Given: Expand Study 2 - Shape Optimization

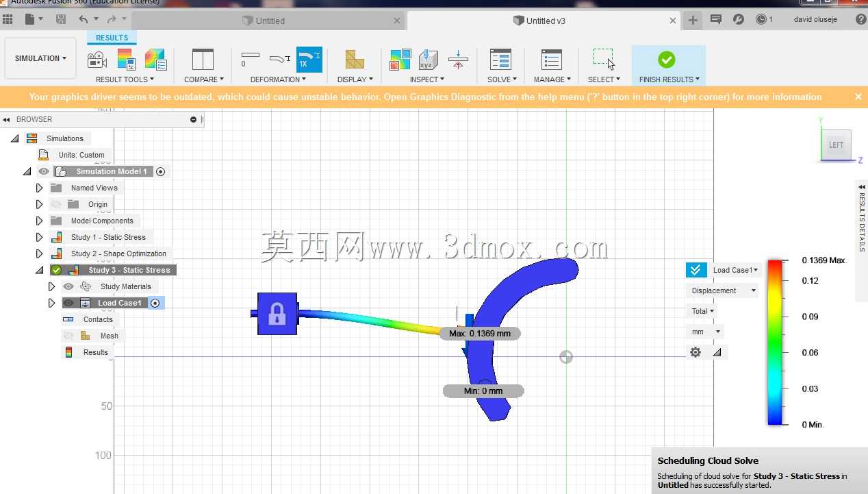Looking at the screenshot, I should coord(39,254).
